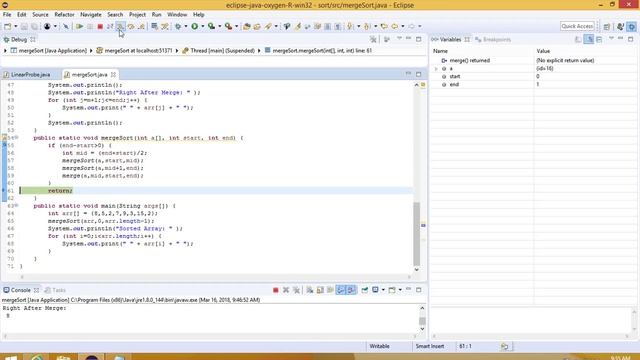The height and width of the screenshot is (360, 640).
Task: Click the red Terminate button in main toolbar
Action: pos(100,27)
